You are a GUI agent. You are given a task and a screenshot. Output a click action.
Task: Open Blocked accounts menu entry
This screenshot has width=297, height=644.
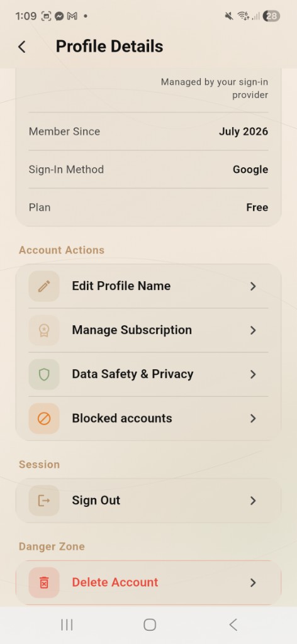148,418
